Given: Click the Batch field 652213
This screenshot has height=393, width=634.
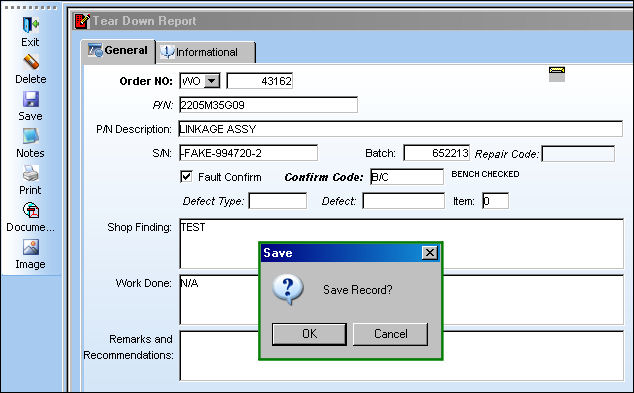Looking at the screenshot, I should [x=437, y=153].
